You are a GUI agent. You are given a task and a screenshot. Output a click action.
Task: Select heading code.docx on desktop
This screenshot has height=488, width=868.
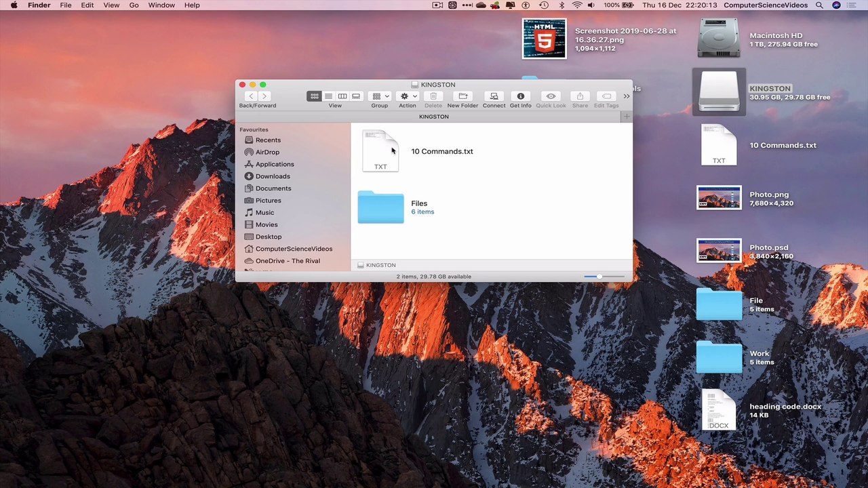719,410
